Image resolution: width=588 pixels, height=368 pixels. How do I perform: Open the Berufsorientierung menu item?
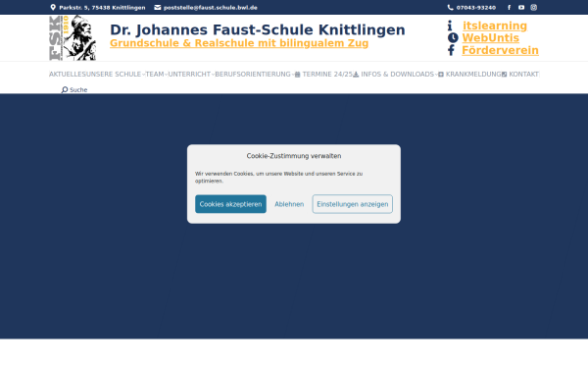click(x=253, y=75)
